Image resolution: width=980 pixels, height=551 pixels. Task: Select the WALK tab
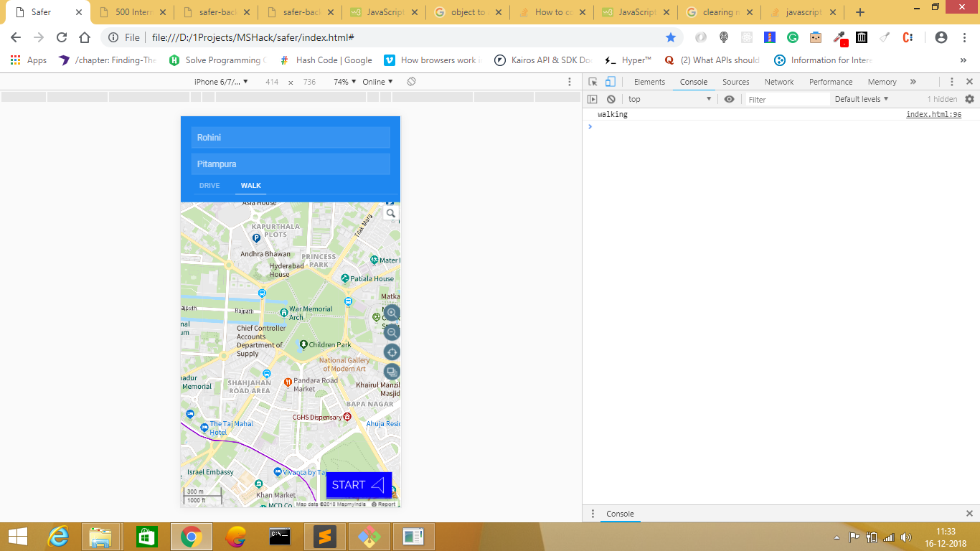251,186
